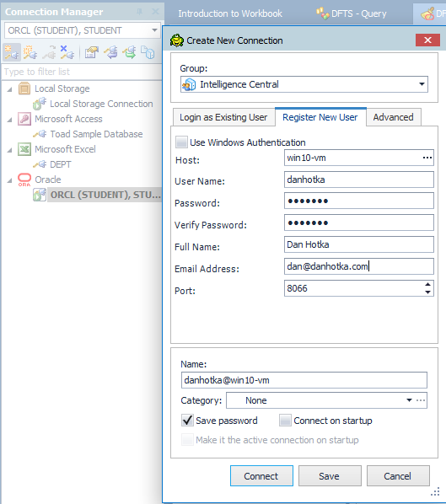Image resolution: width=446 pixels, height=504 pixels.
Task: Click the ORCL (STUDENT) connection plug icon
Action: 40,195
